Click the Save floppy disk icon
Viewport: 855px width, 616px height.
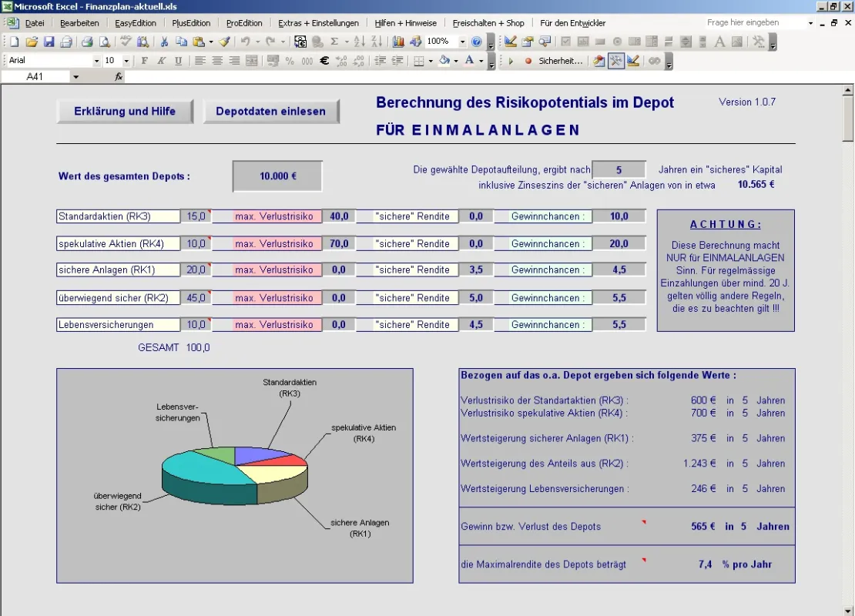tap(49, 42)
